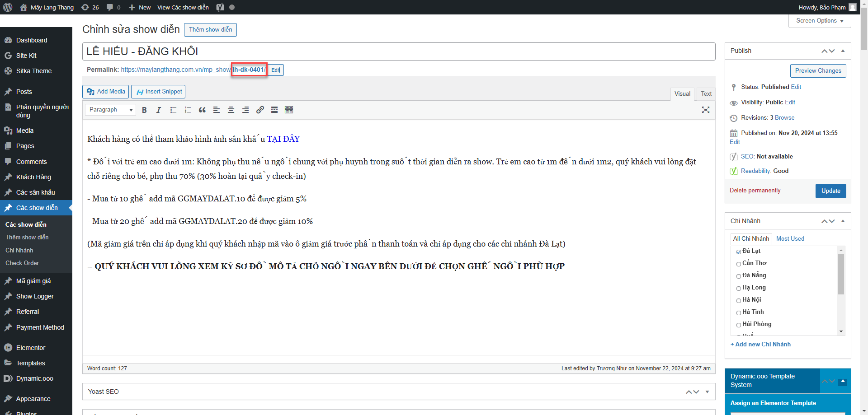Click the Bold formatting icon
The image size is (868, 415).
click(144, 110)
